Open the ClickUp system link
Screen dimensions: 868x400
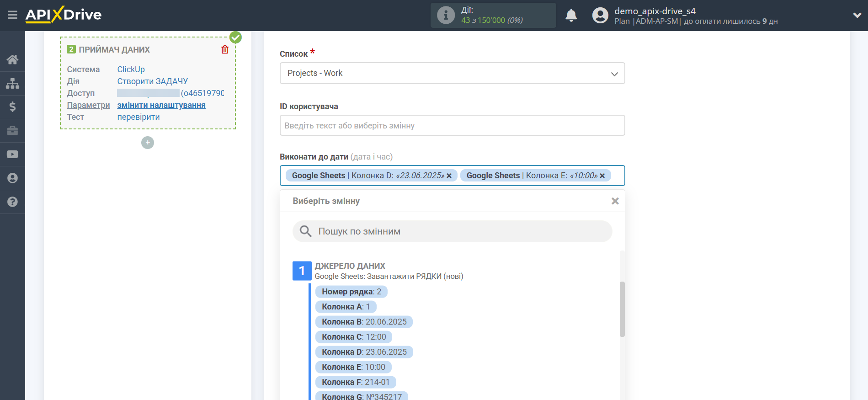click(x=131, y=69)
